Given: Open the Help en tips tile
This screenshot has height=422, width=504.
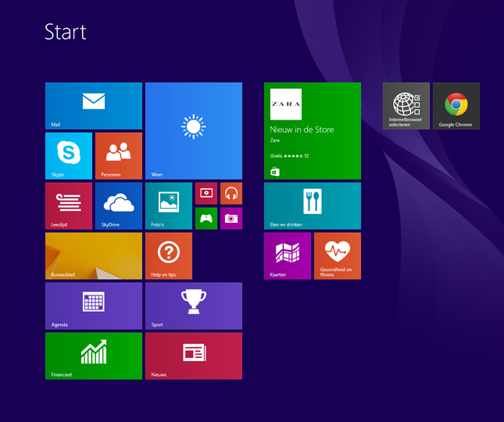Looking at the screenshot, I should click(169, 256).
